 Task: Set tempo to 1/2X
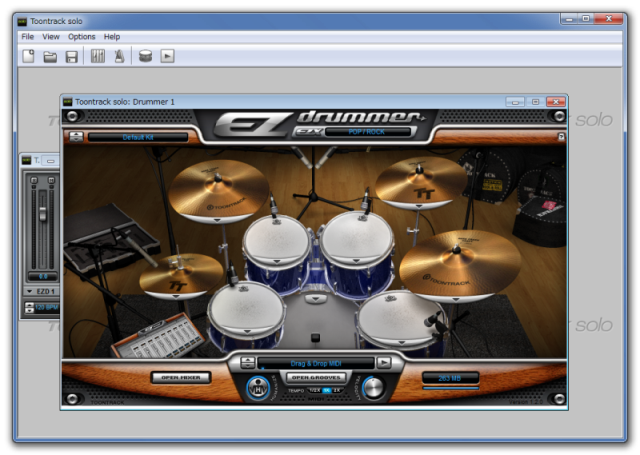click(x=314, y=391)
